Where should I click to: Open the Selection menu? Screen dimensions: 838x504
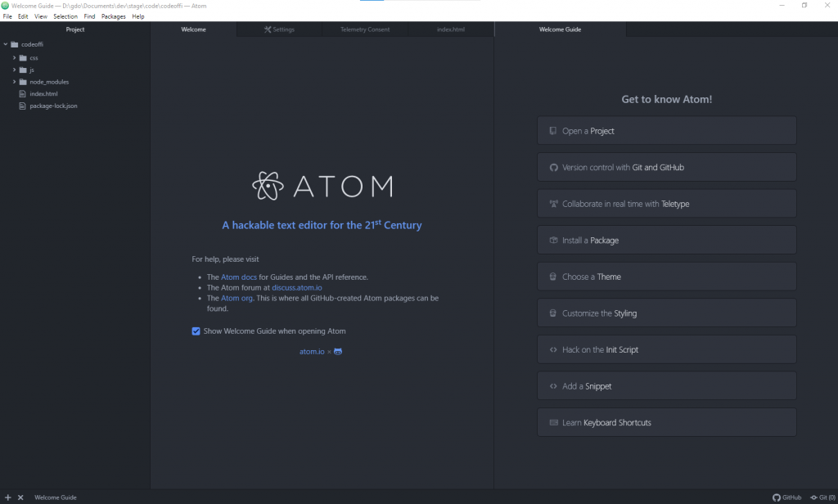tap(65, 16)
